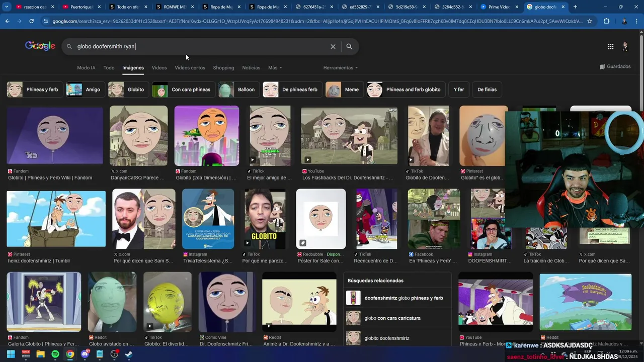Open Fandom Globito wiki image thumbnail
This screenshot has width=644, height=362.
coord(55,136)
